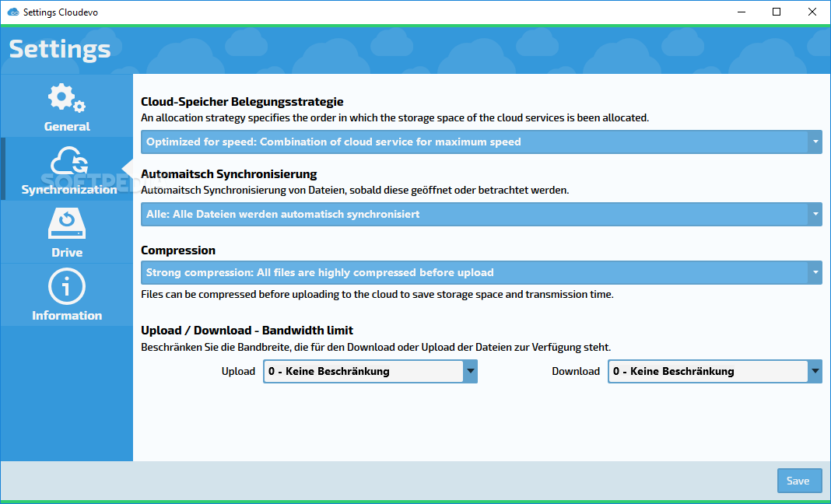Click the Cloudevo logo in the title bar
Image resolution: width=831 pixels, height=504 pixels.
coord(13,12)
